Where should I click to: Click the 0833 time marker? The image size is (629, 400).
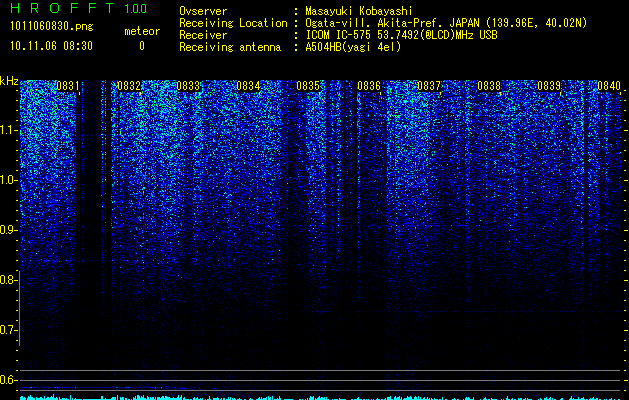pos(188,86)
